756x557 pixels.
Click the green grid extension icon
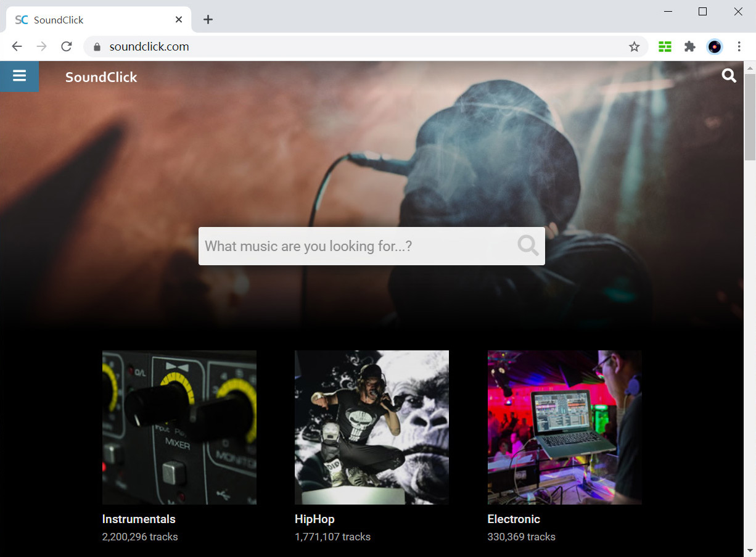pos(665,47)
